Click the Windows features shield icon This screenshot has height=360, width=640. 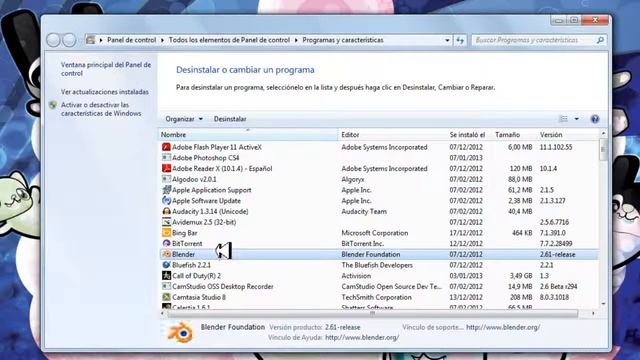[x=53, y=105]
